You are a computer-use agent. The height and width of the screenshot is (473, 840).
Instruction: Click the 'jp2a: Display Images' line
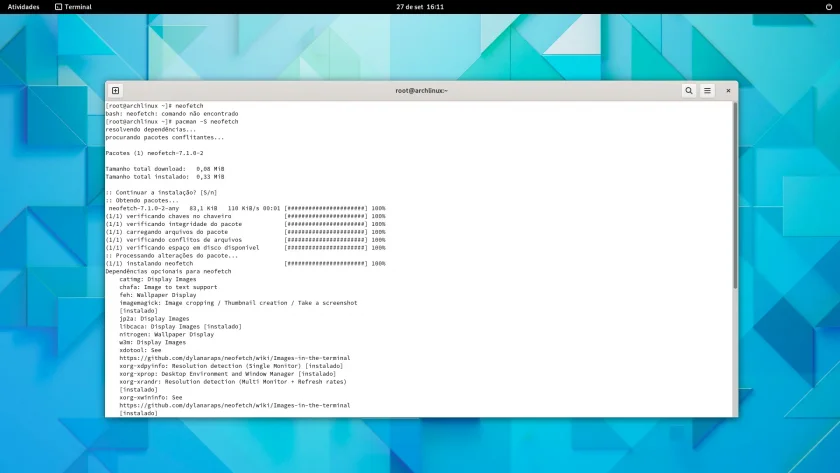point(154,319)
